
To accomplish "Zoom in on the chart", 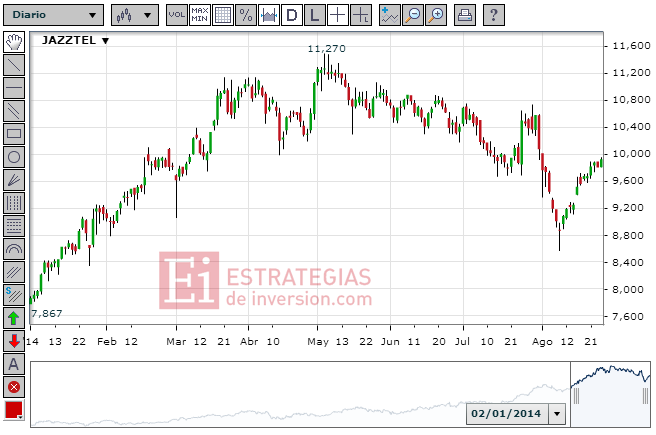I will click(436, 15).
